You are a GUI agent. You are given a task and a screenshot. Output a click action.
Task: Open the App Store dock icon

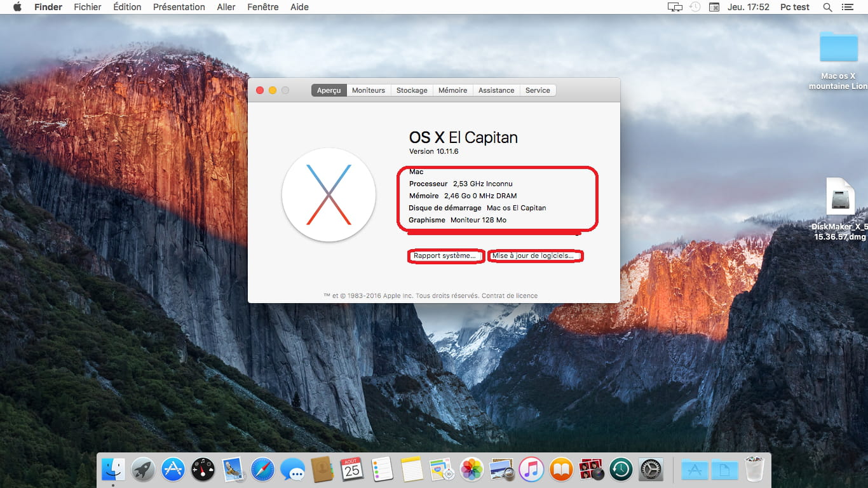(x=173, y=470)
